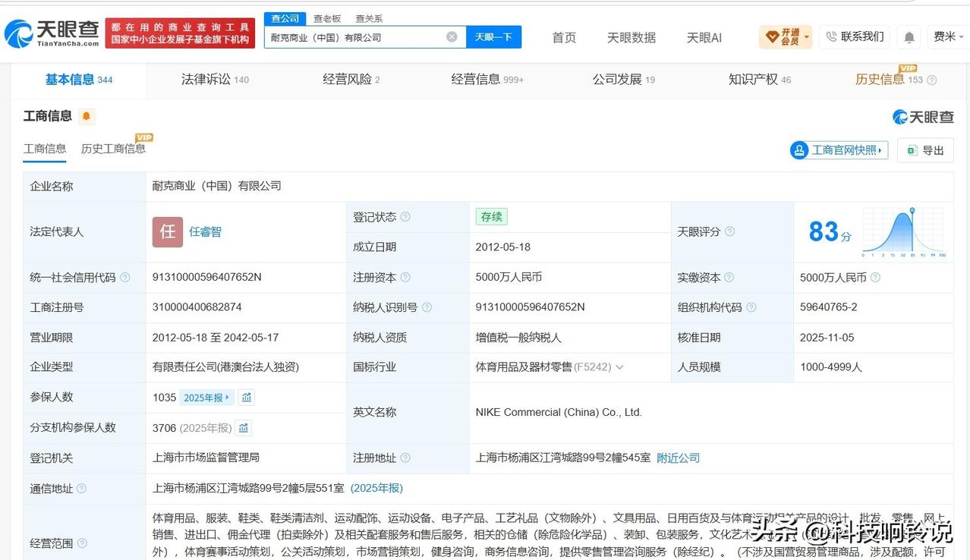The image size is (970, 560).
Task: Click 登记机关 value 上海市市场监督管理局
Action: pyautogui.click(x=206, y=458)
